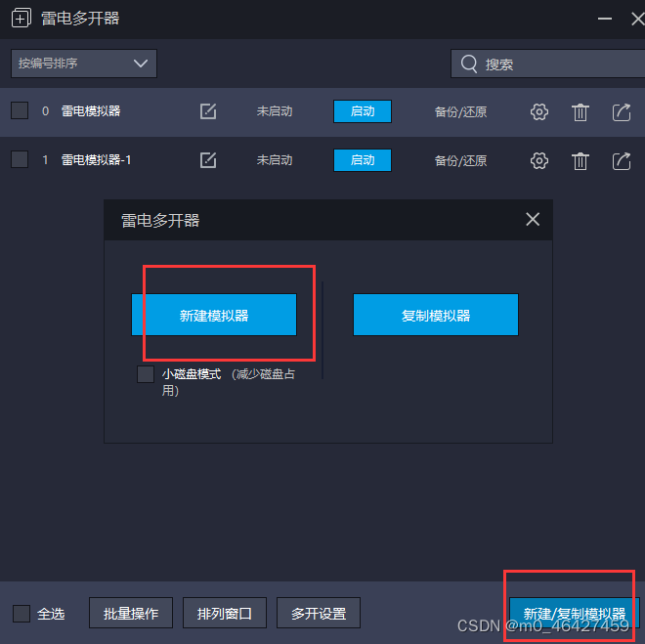Minimize the 雷电多开器 main window
The image size is (645, 644).
[605, 19]
